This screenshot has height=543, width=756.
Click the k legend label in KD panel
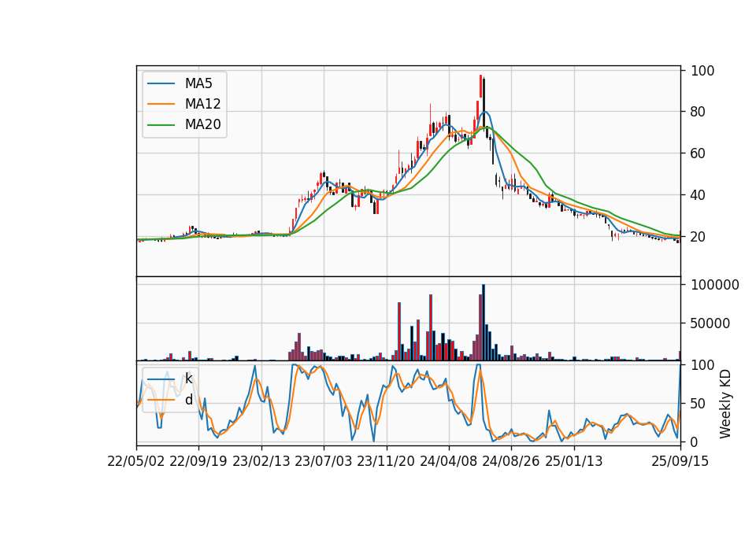point(188,379)
